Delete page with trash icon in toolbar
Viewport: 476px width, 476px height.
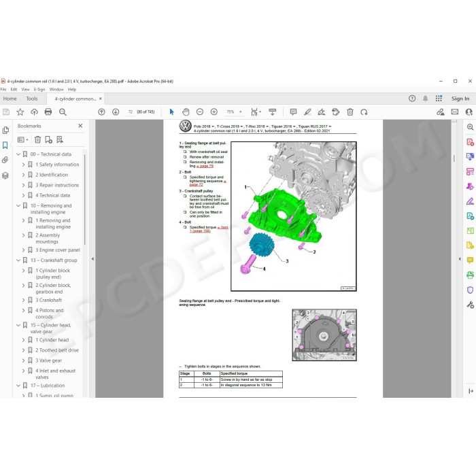(x=350, y=112)
